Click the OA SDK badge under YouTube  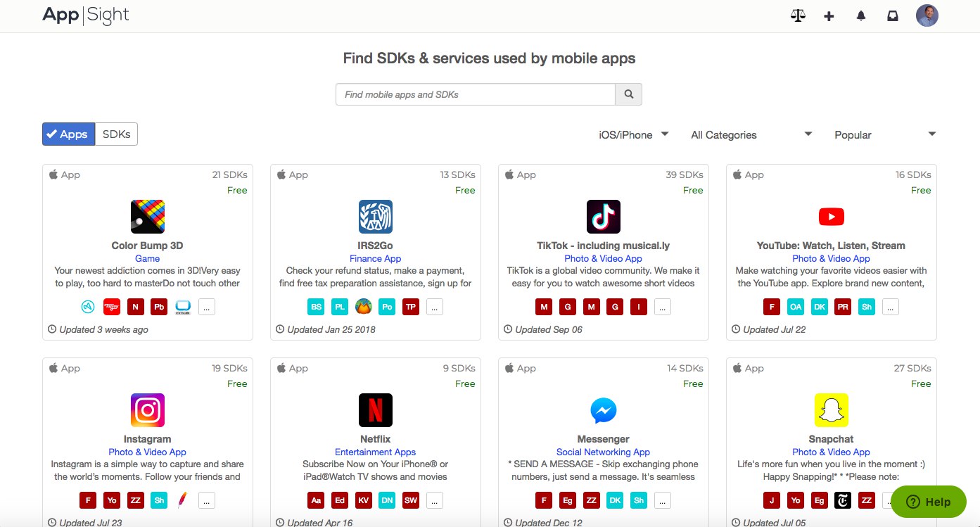click(796, 307)
